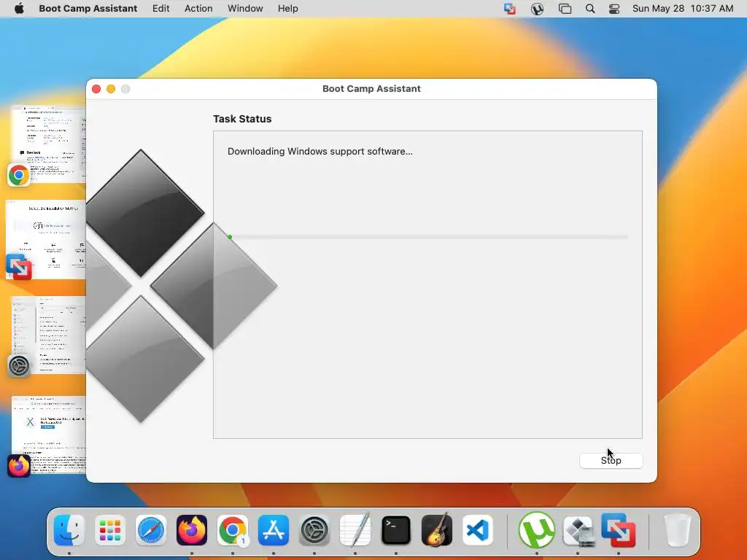Open the Apple menu
This screenshot has height=560, width=747.
tap(19, 9)
